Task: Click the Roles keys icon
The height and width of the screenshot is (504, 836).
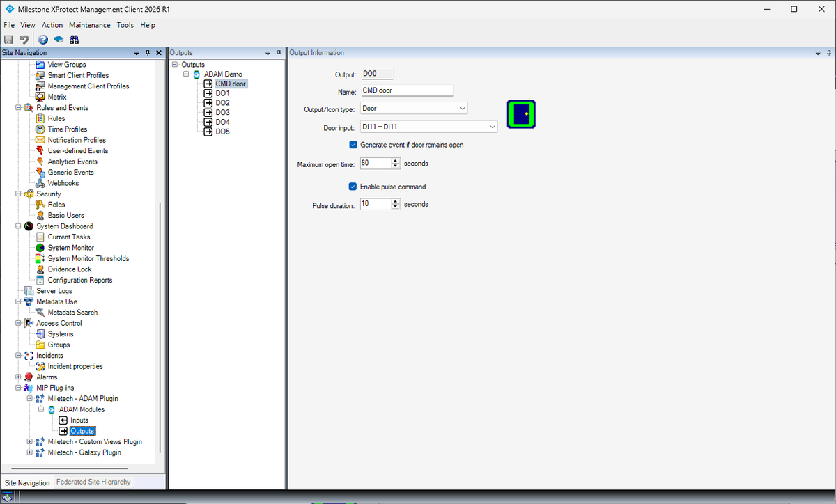Action: point(40,205)
